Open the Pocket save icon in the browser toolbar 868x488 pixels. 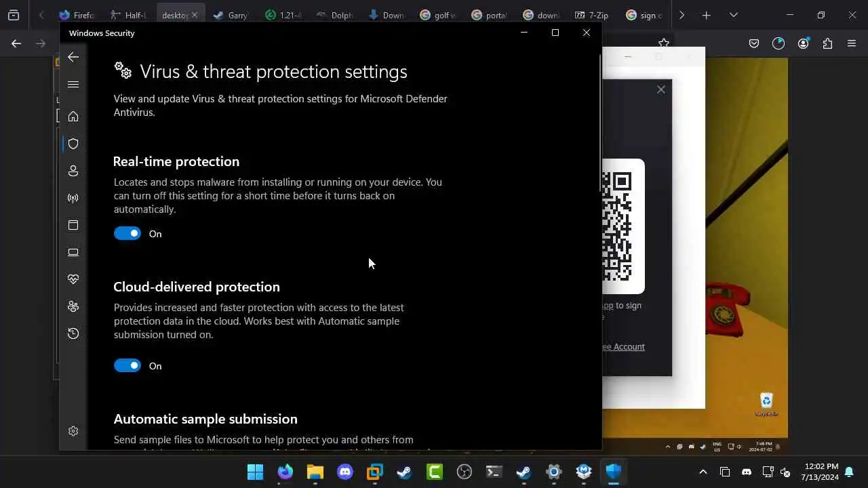click(754, 43)
